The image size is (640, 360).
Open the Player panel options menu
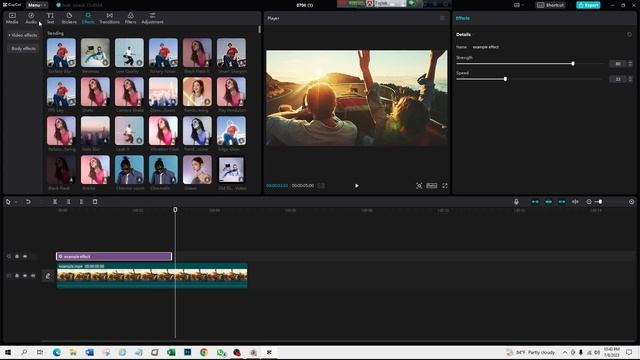(x=442, y=18)
